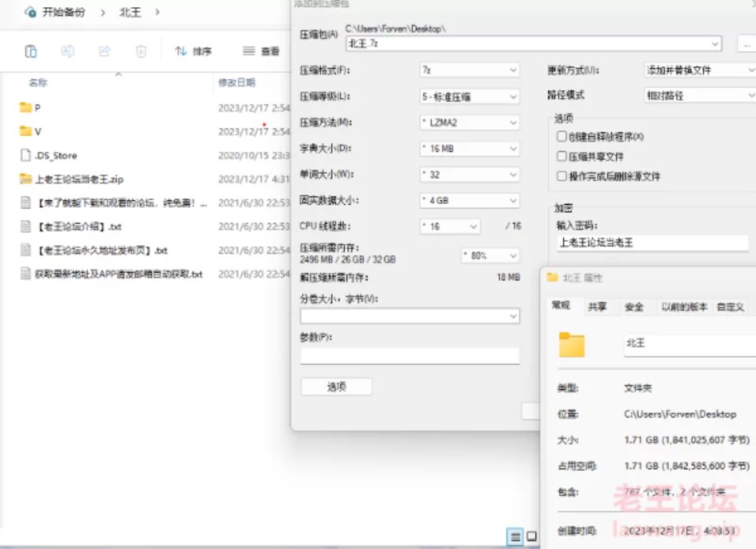Click the Rename icon in Explorer toolbar
The height and width of the screenshot is (549, 756).
coord(67,50)
